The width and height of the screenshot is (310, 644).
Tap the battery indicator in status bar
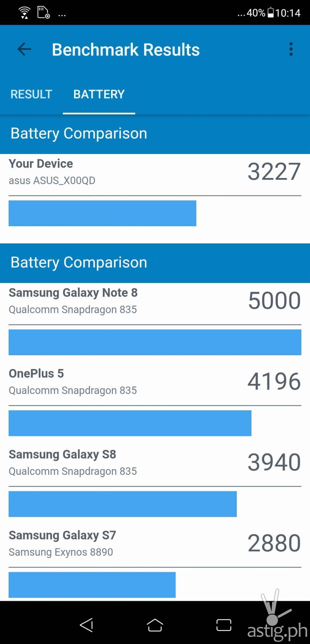coord(271,13)
